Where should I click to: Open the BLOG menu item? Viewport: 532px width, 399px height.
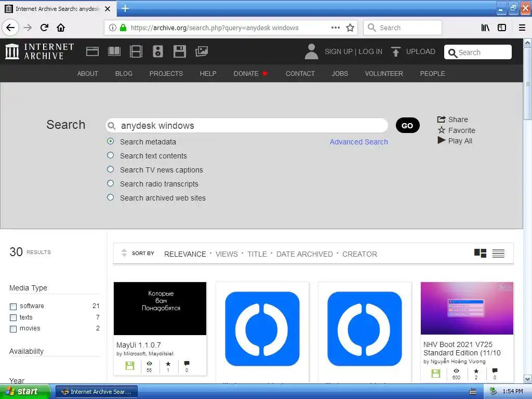click(x=124, y=74)
